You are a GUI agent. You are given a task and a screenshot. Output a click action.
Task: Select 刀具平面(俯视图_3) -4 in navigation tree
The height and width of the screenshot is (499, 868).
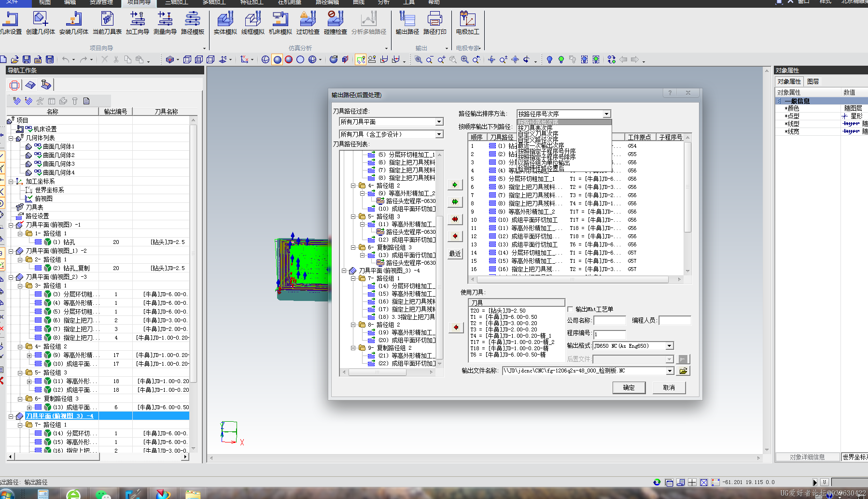pyautogui.click(x=59, y=416)
